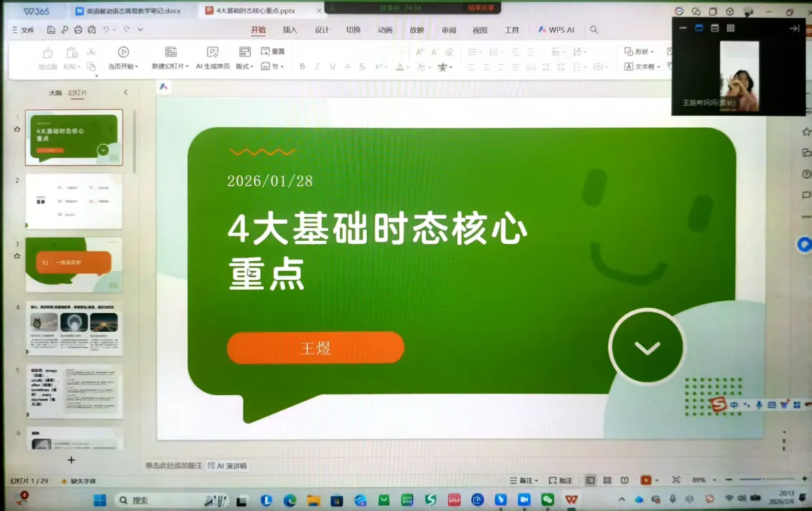The height and width of the screenshot is (511, 812).
Task: Click the end sharing (结束共享) button
Action: [480, 8]
